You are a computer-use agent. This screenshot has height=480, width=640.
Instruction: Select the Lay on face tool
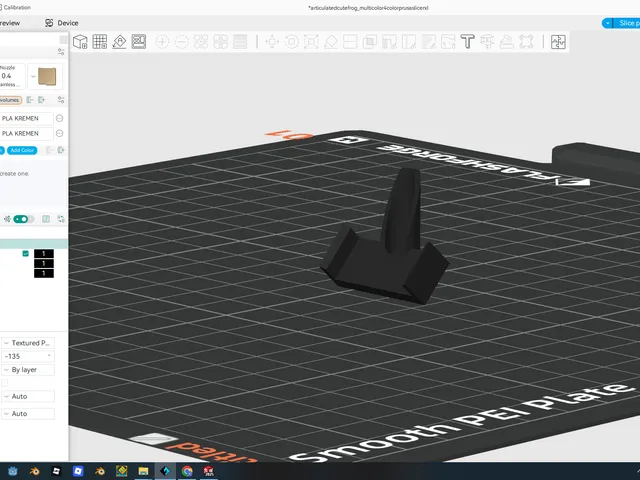331,42
